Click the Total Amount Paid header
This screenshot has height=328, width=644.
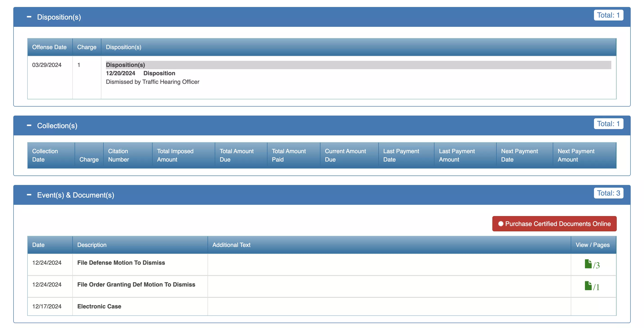[294, 155]
